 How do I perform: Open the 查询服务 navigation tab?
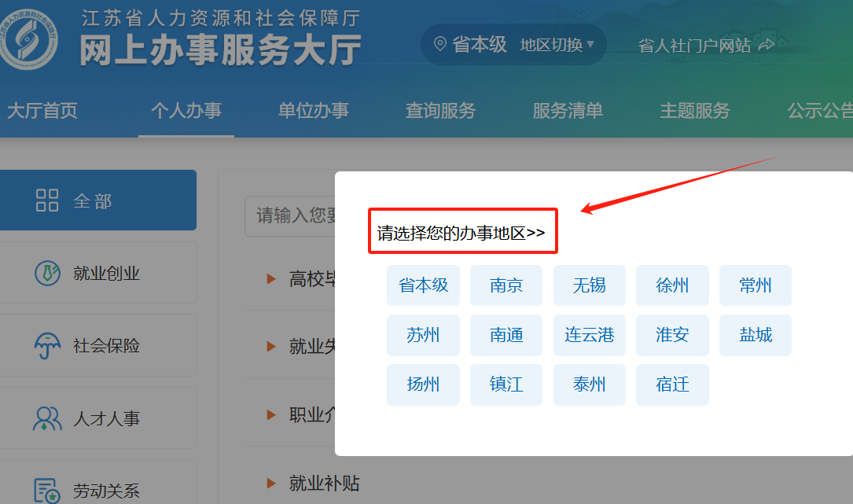pyautogui.click(x=440, y=111)
